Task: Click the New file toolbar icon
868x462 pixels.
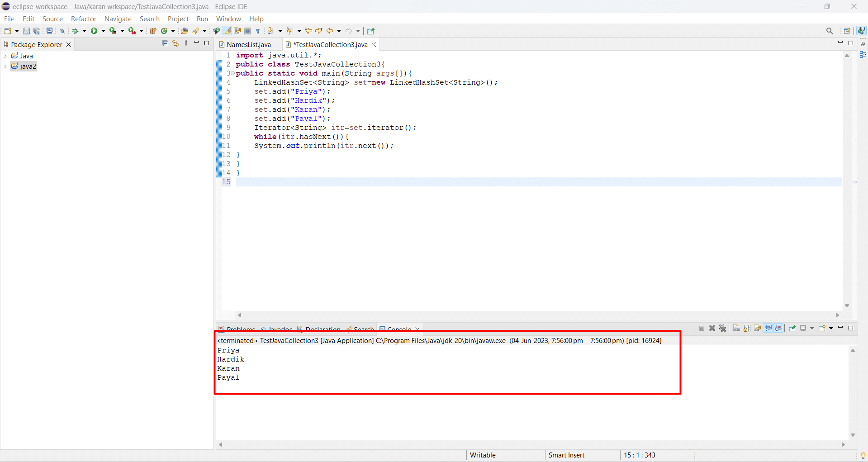Action: pyautogui.click(x=8, y=31)
